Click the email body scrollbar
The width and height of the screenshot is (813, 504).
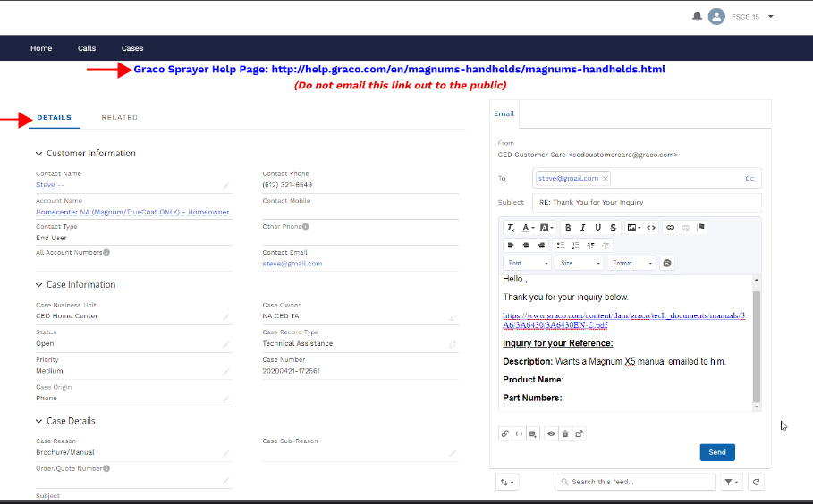[x=757, y=346]
